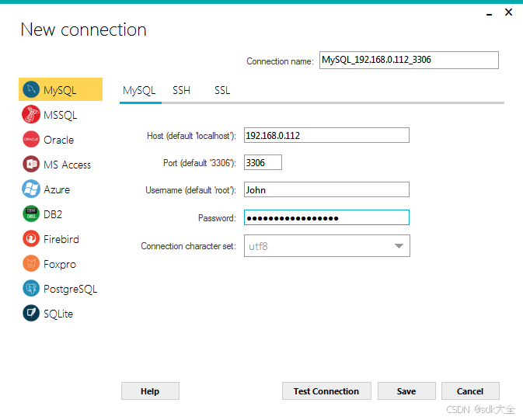Choose the MSSQL database icon
Screen dimensions: 523x420
[31, 114]
